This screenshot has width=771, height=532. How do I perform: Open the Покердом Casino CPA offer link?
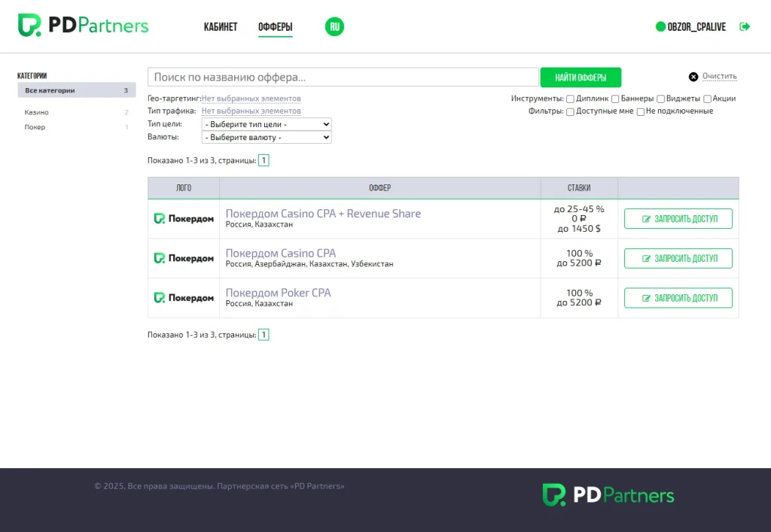(x=281, y=253)
